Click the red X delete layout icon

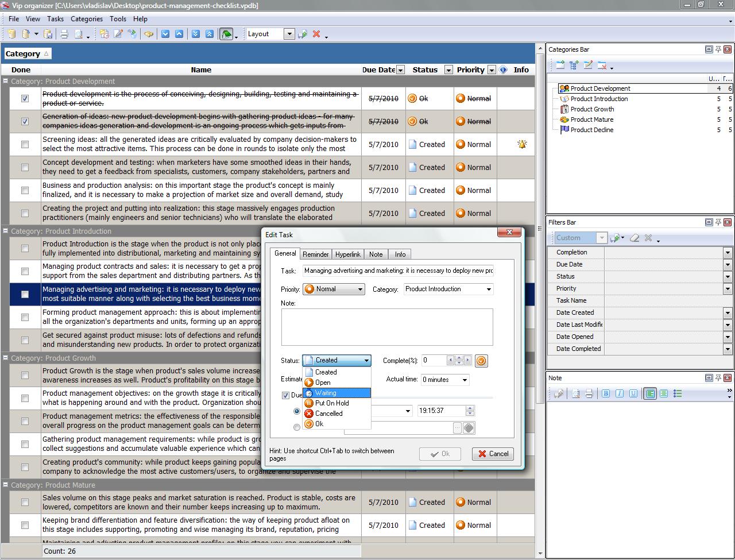(x=316, y=34)
